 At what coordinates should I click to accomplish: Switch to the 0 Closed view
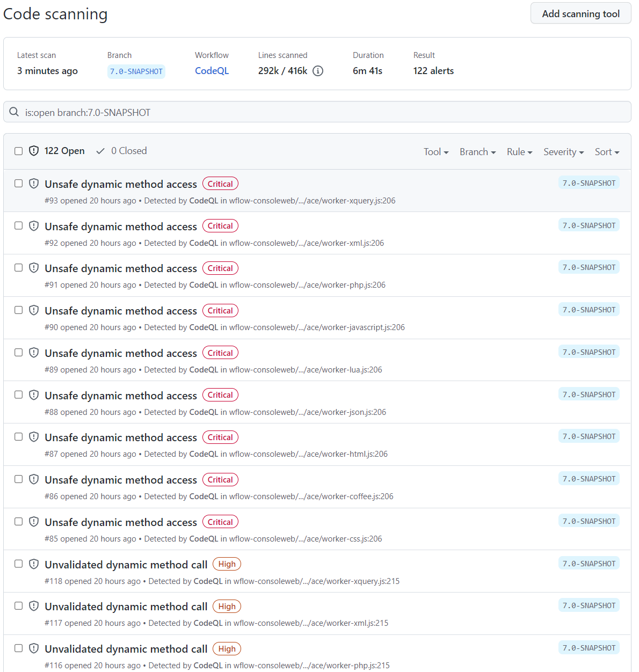click(x=129, y=151)
